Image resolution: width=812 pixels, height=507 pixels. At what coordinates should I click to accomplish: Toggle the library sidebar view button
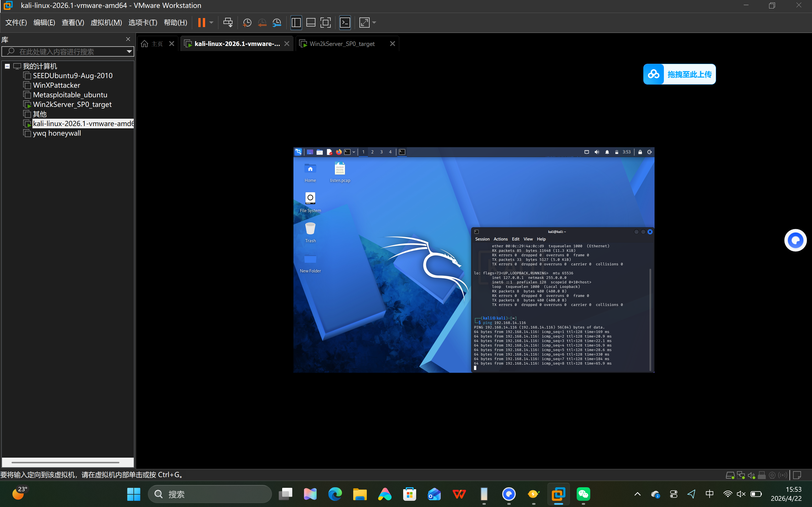(x=296, y=23)
